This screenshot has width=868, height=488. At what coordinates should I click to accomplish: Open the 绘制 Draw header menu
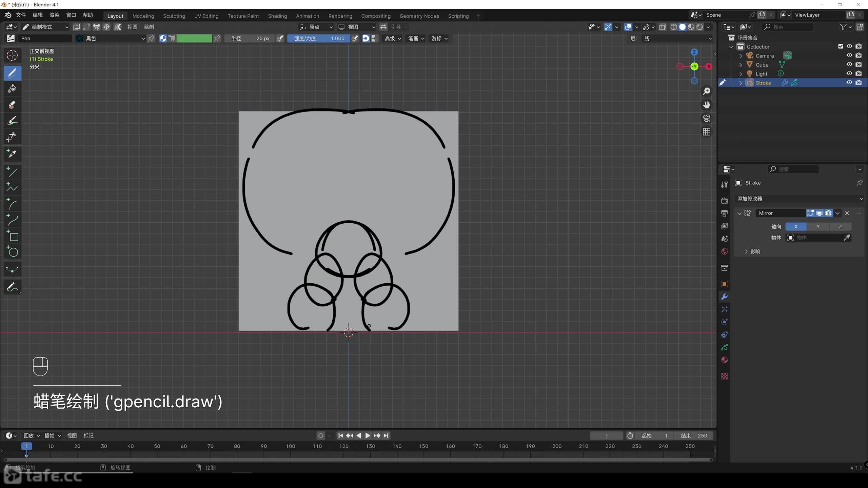click(x=149, y=27)
